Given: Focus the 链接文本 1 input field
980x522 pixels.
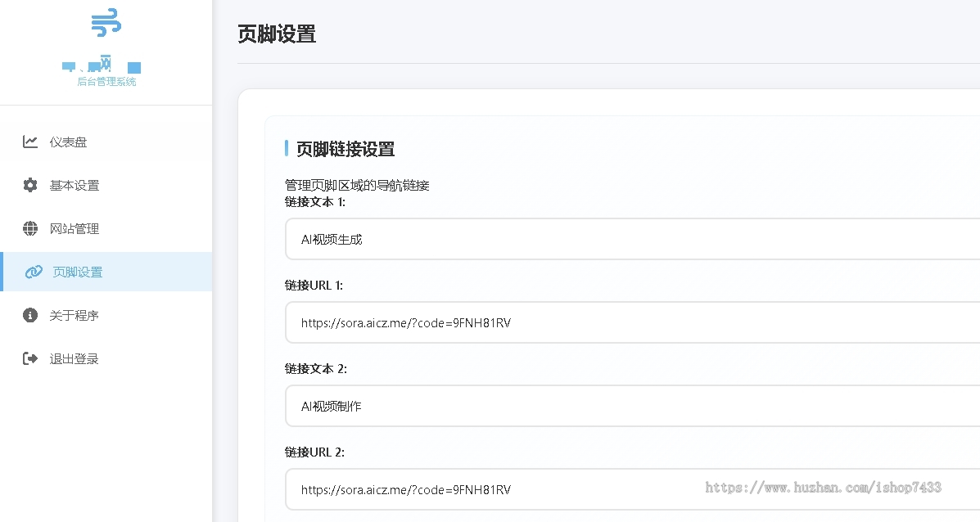Looking at the screenshot, I should (x=633, y=239).
